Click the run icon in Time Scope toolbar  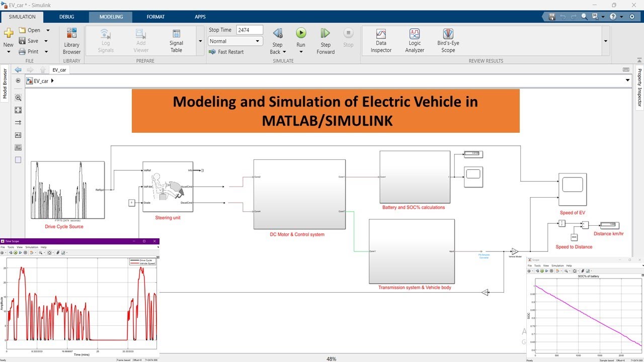(x=17, y=252)
